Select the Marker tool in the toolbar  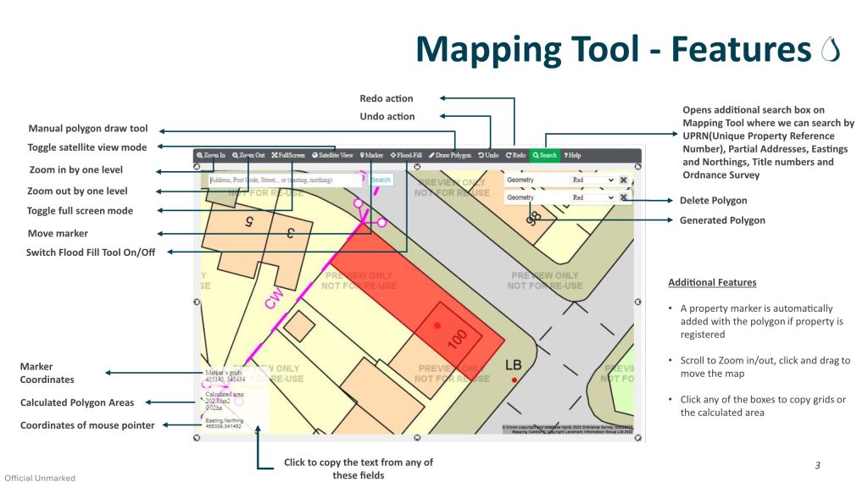(371, 156)
